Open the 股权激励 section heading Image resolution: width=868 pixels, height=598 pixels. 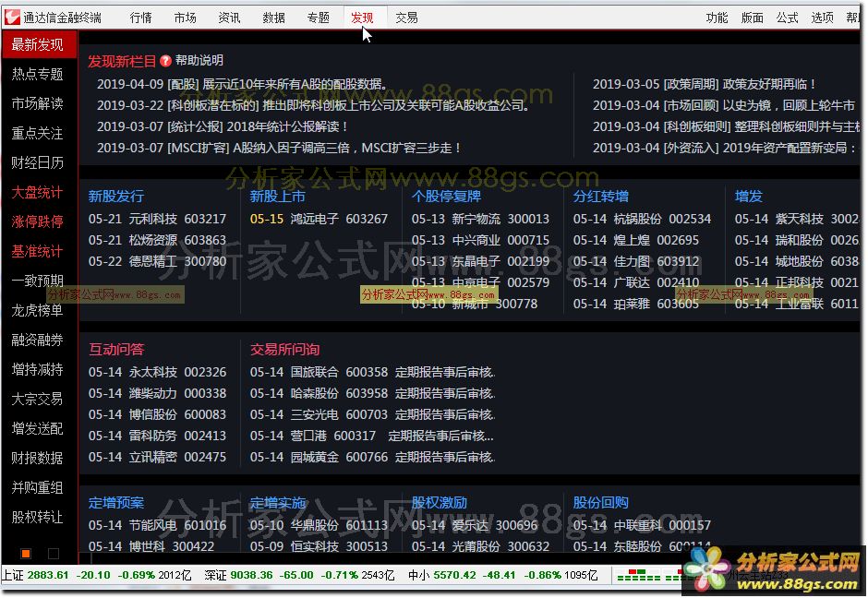[440, 502]
